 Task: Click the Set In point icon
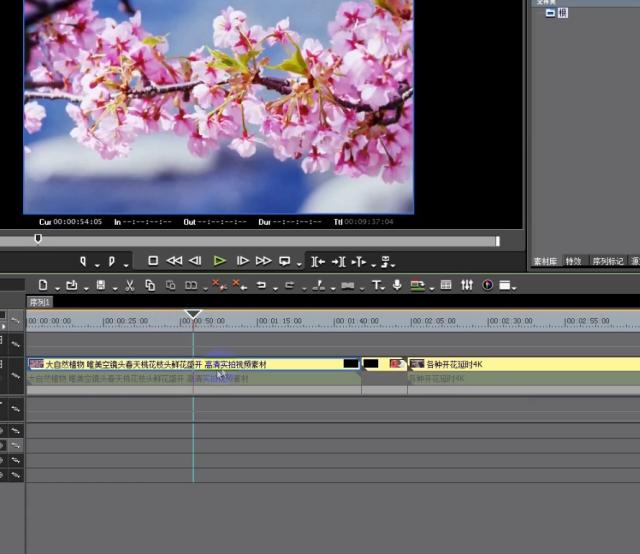coord(83,261)
